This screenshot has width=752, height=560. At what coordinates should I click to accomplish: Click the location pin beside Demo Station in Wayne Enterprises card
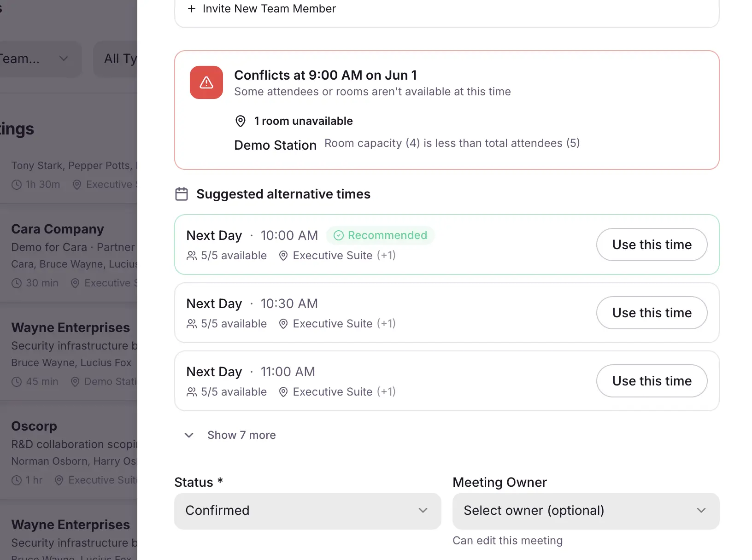(x=75, y=382)
